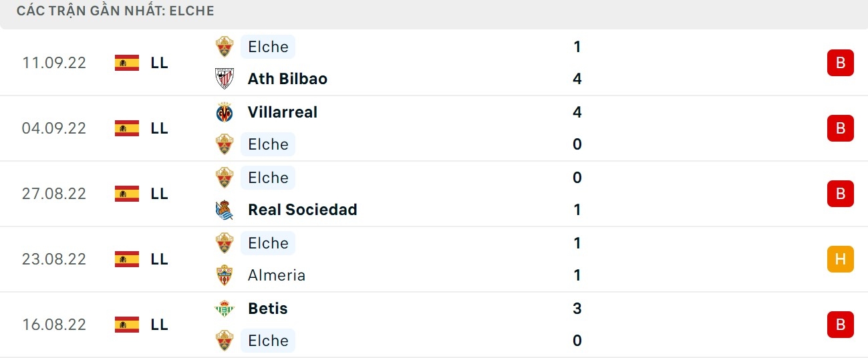Click red B badge for Ath Bilbao match
The height and width of the screenshot is (358, 868).
pos(840,63)
